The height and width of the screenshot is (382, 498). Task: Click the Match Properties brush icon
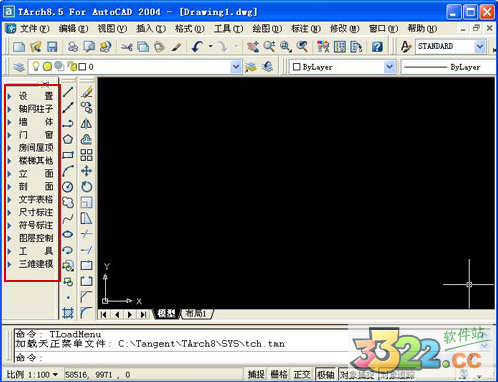tap(176, 47)
